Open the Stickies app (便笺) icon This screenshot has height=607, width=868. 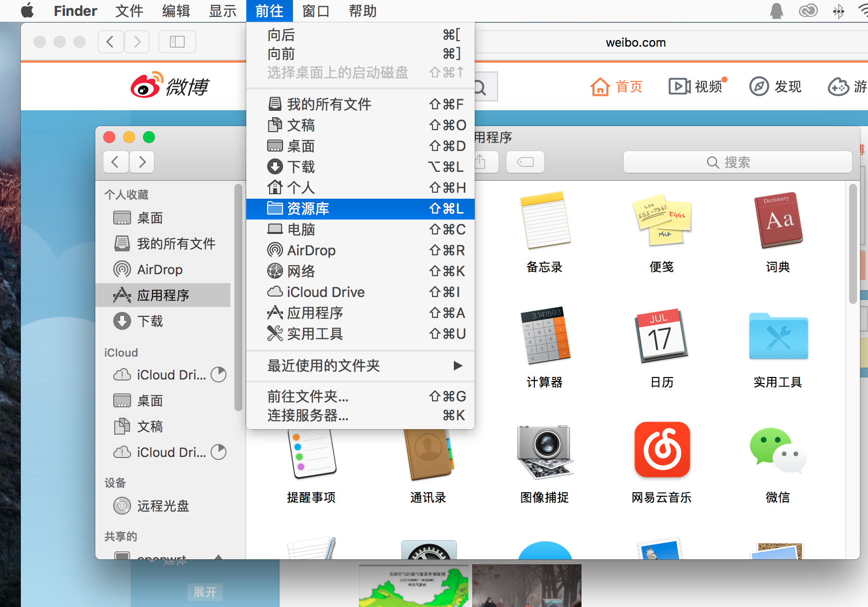(x=661, y=221)
